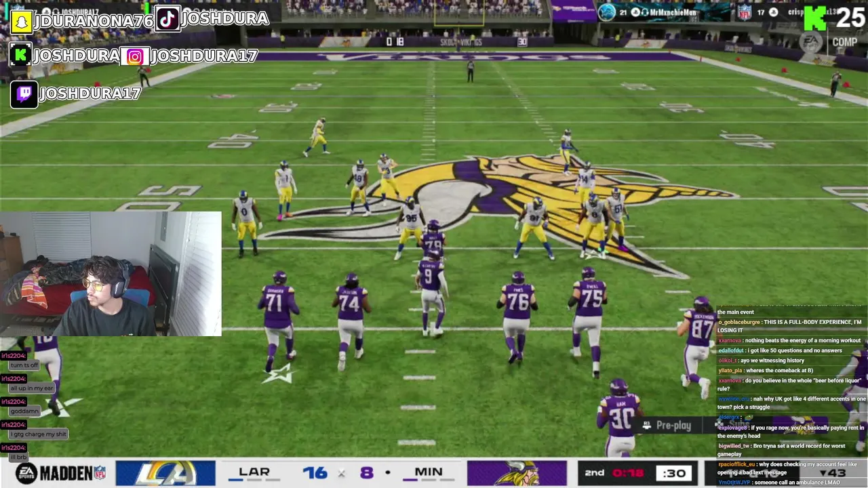Click the streamer webcam overlay
The width and height of the screenshot is (868, 488).
[111, 274]
